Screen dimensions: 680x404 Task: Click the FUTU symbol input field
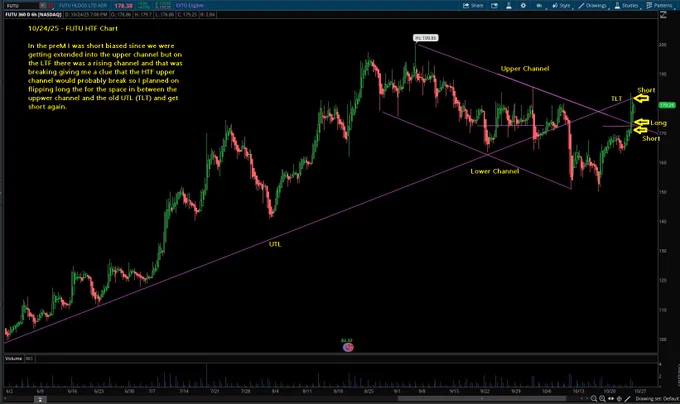click(22, 6)
